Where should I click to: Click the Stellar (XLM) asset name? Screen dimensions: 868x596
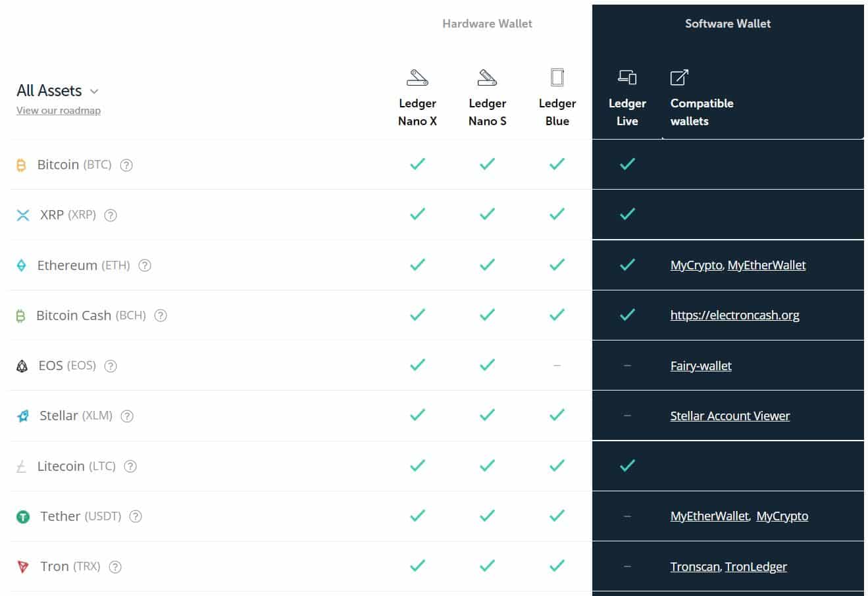[76, 416]
